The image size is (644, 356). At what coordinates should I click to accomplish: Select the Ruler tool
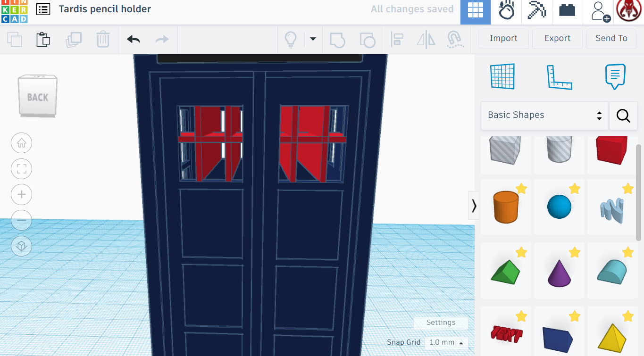(559, 77)
